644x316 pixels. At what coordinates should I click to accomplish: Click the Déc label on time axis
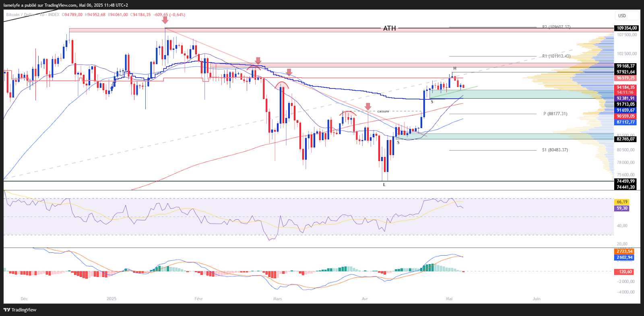click(x=24, y=299)
